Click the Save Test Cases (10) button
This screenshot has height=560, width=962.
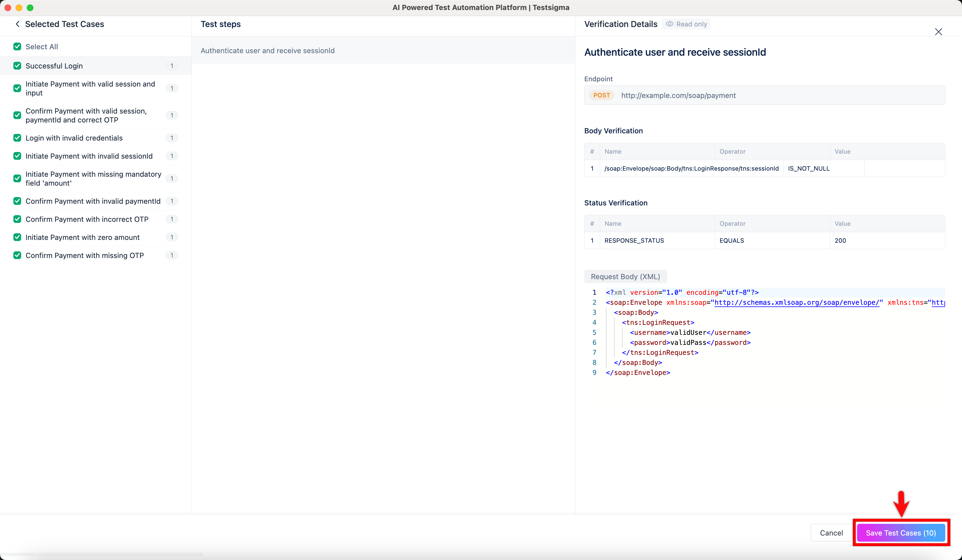click(x=900, y=532)
